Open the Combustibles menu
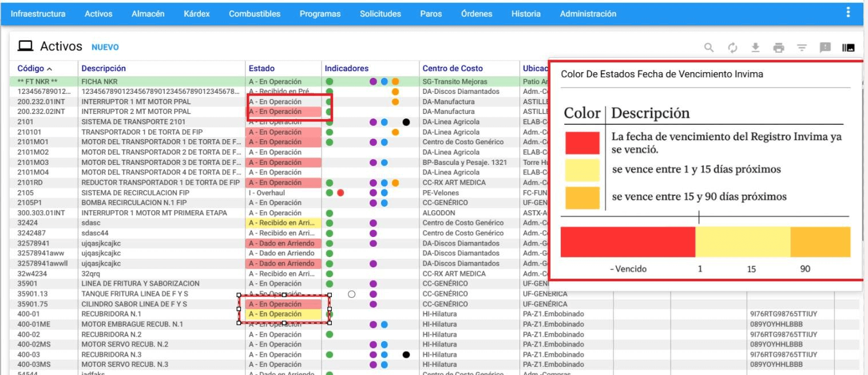The width and height of the screenshot is (868, 375). (x=255, y=14)
